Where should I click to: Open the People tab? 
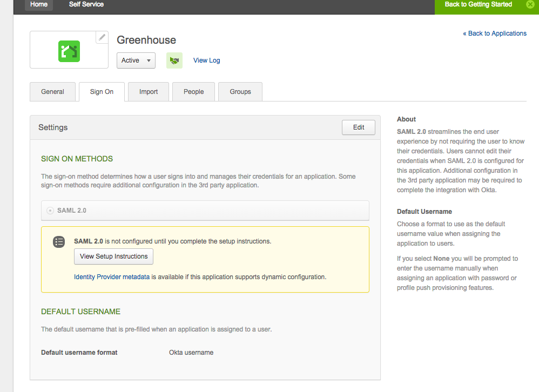(x=193, y=92)
